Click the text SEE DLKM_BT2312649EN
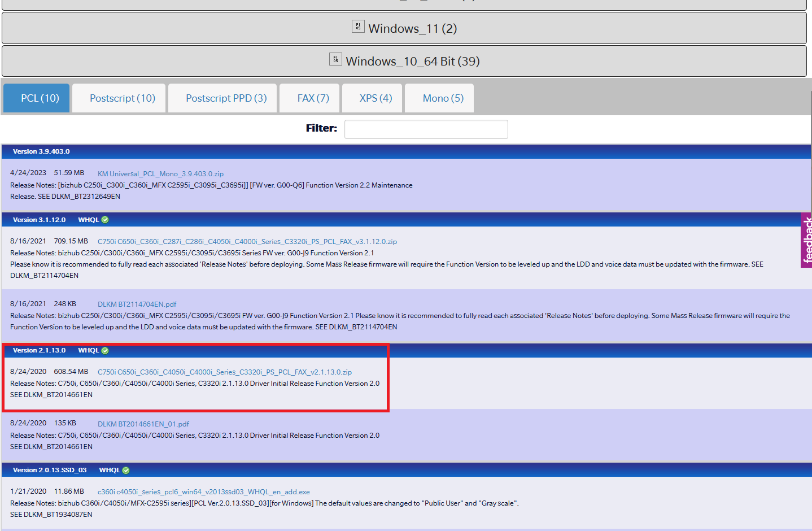 tap(79, 197)
